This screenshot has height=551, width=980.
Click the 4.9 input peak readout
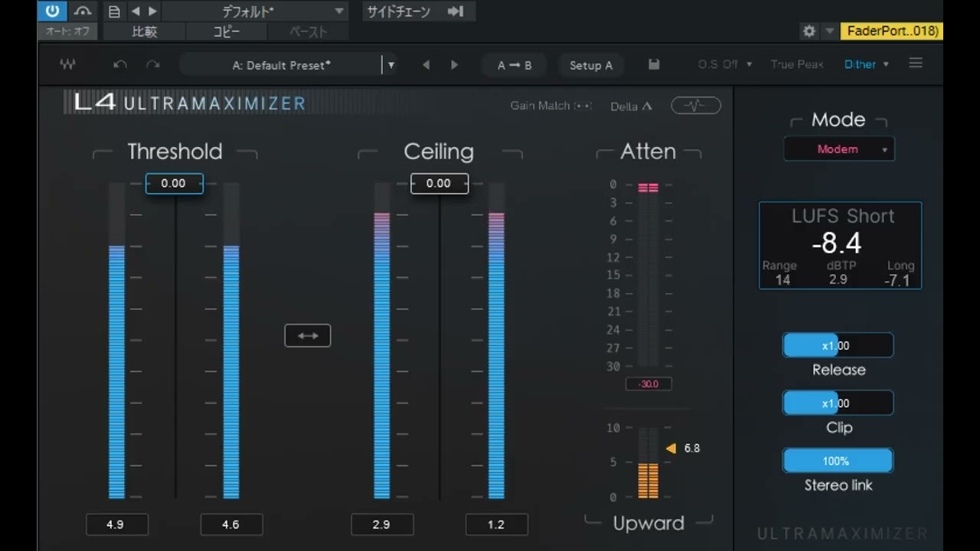(x=116, y=524)
